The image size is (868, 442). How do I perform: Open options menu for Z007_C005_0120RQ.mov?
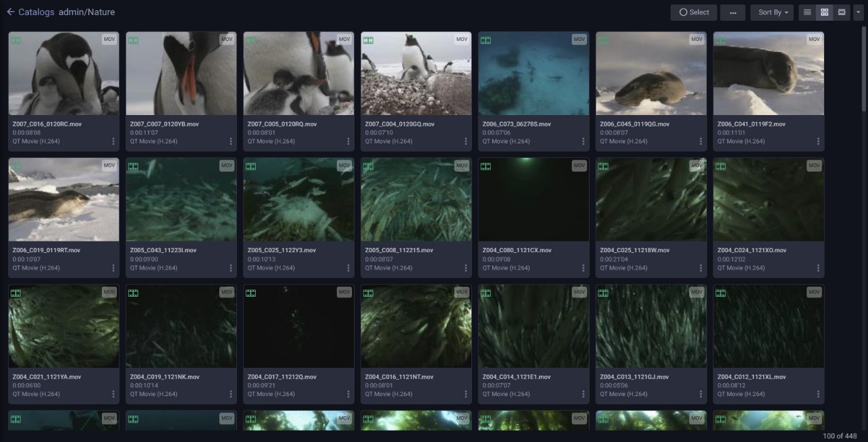click(349, 141)
